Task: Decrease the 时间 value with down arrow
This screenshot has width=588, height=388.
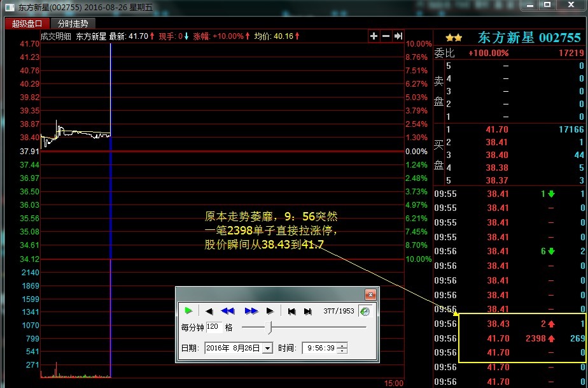Action: coord(343,350)
